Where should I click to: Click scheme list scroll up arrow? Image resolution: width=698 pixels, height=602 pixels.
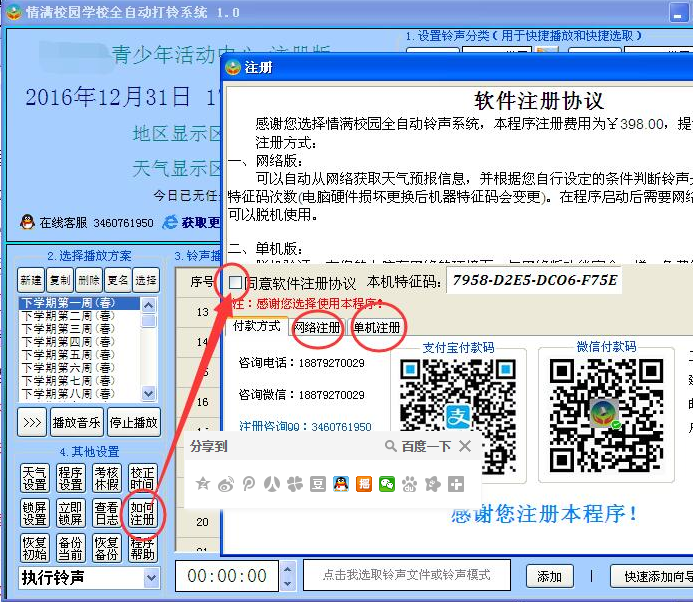[148, 305]
